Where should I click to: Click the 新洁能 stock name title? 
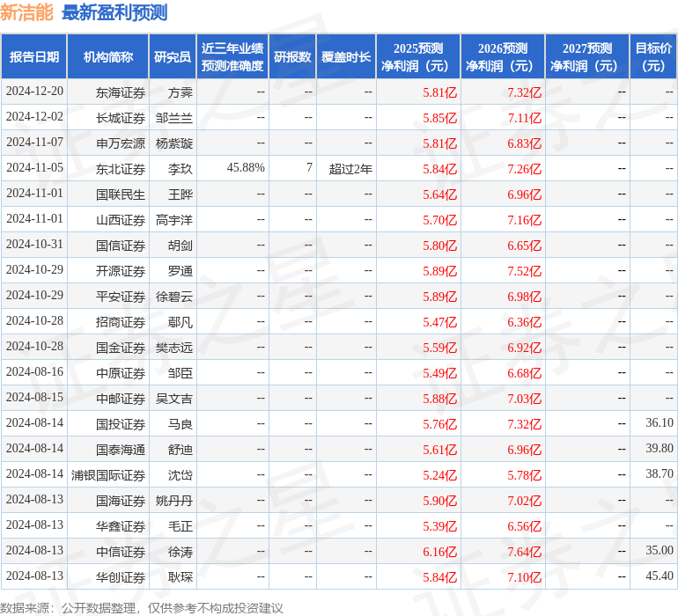coord(26,12)
